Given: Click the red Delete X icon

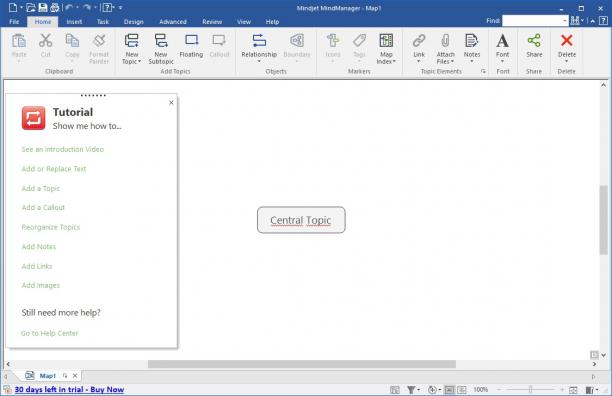Looking at the screenshot, I should pos(567,40).
